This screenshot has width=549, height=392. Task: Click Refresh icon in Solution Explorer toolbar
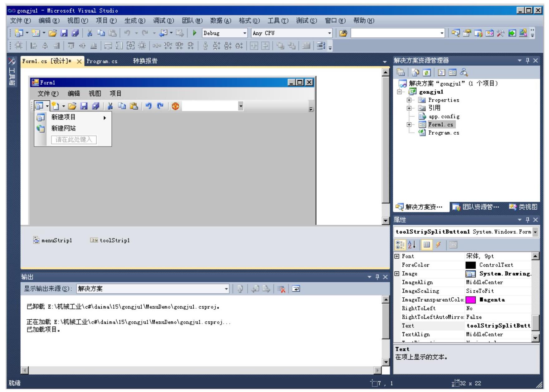[x=426, y=73]
